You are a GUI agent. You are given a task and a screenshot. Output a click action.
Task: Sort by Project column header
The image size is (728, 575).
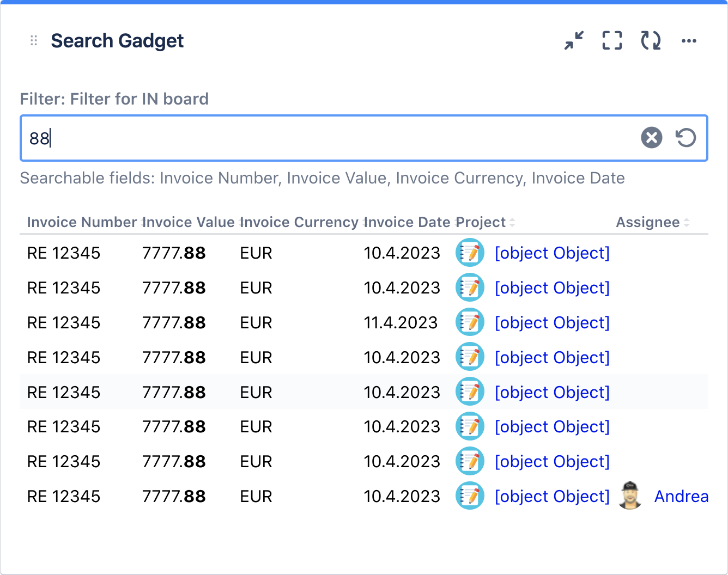click(x=482, y=222)
